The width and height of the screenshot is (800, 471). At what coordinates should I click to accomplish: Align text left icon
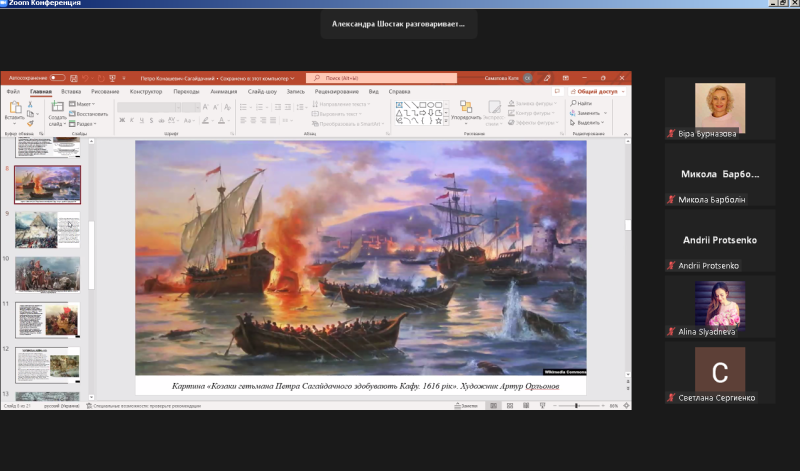point(243,120)
